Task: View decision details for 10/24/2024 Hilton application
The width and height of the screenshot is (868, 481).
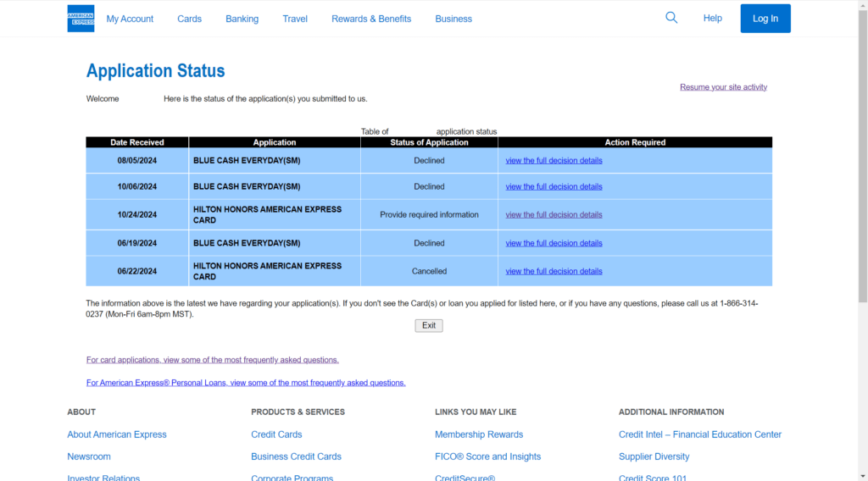Action: [x=554, y=214]
